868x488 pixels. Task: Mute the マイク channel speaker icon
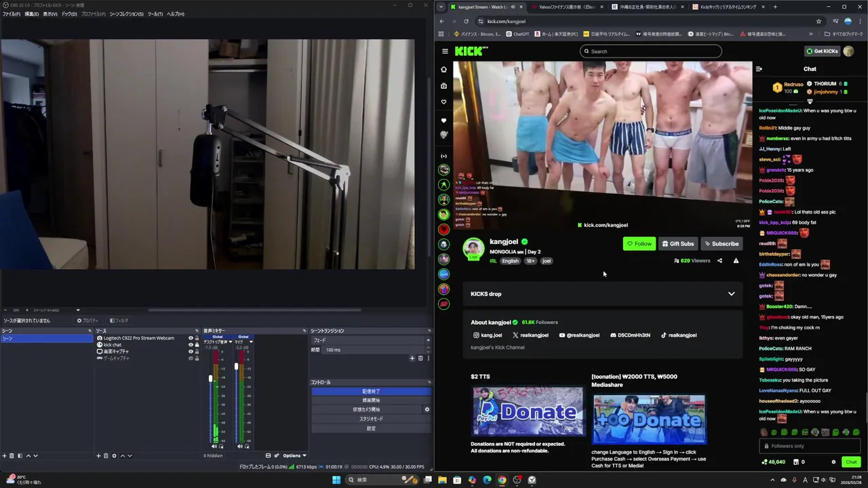tap(239, 446)
